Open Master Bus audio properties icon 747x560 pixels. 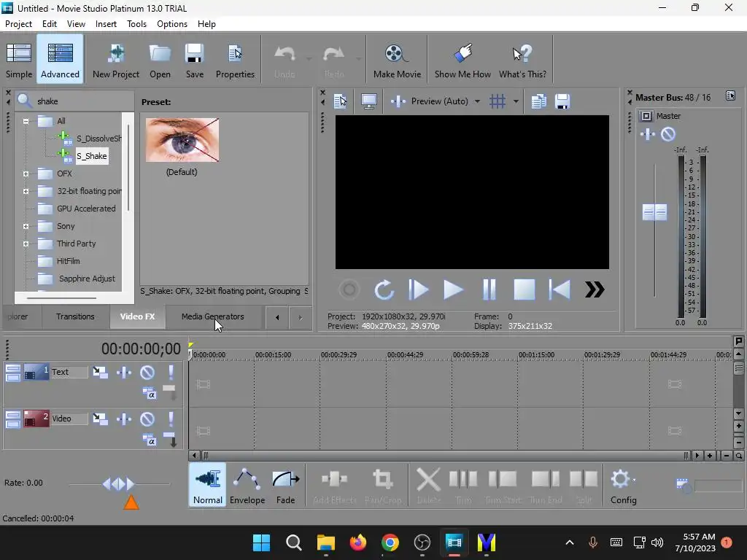point(730,96)
